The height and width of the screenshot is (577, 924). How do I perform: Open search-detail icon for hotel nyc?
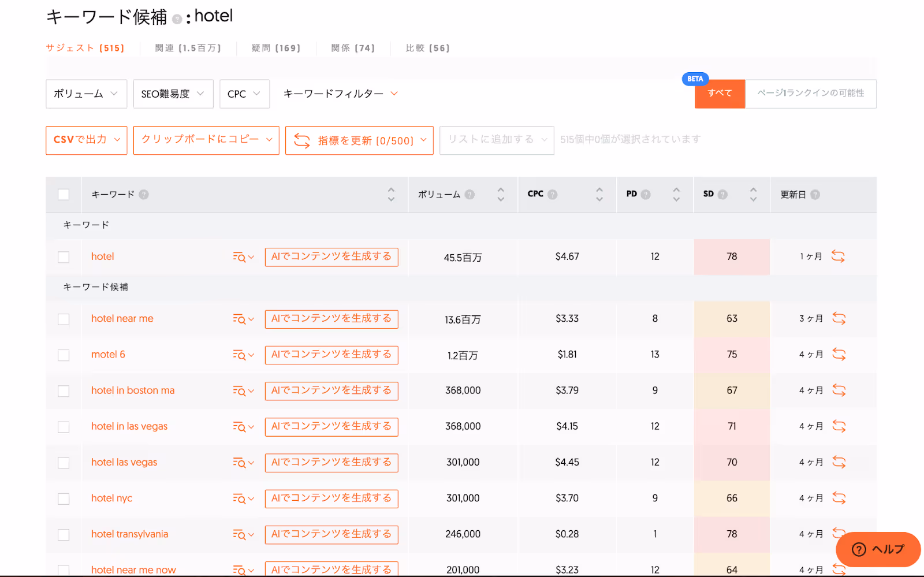[x=243, y=498]
